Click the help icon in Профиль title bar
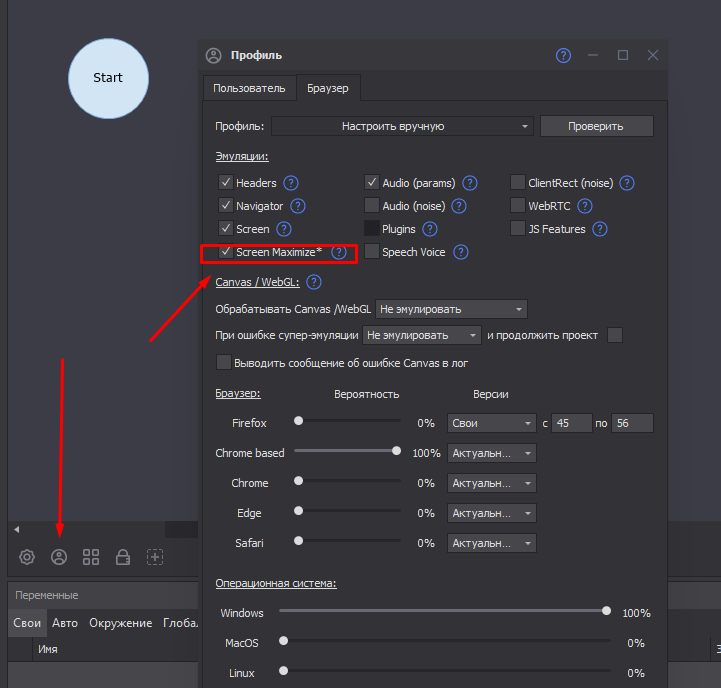This screenshot has width=721, height=688. click(564, 55)
